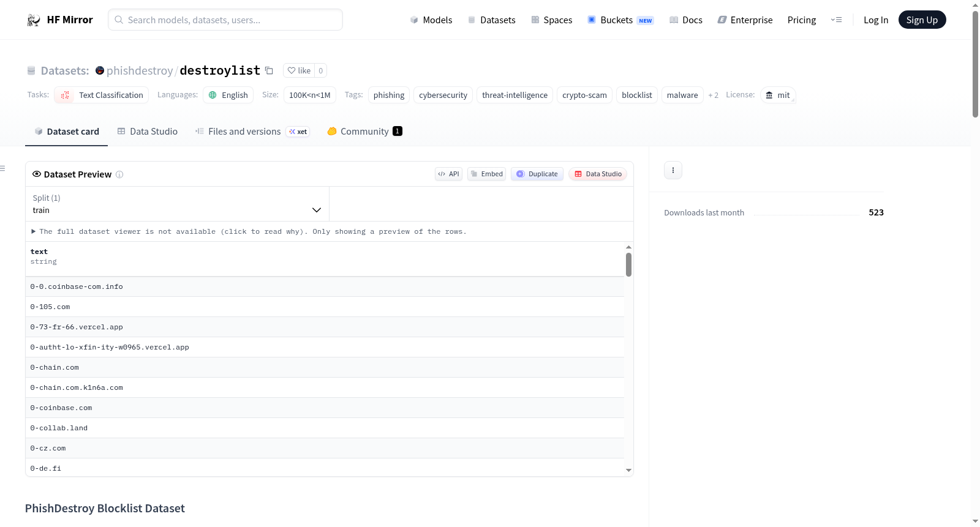980x527 pixels.
Task: Click the search magnifier icon
Action: [x=119, y=20]
